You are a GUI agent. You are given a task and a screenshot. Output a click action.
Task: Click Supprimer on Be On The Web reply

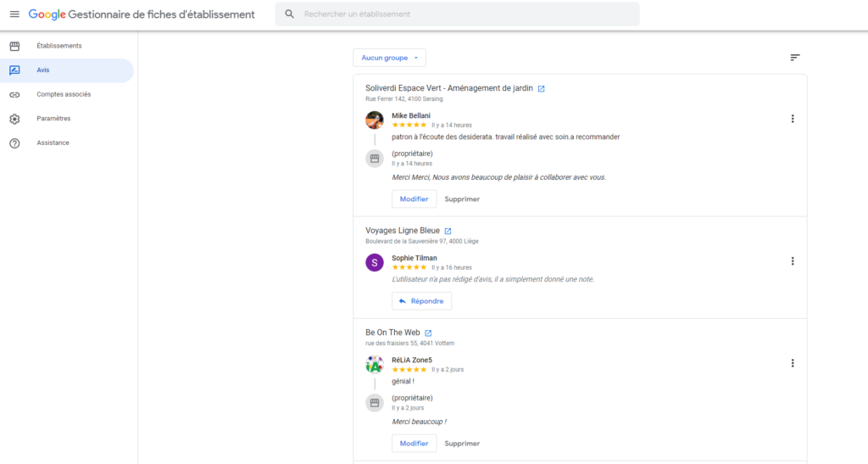click(462, 443)
